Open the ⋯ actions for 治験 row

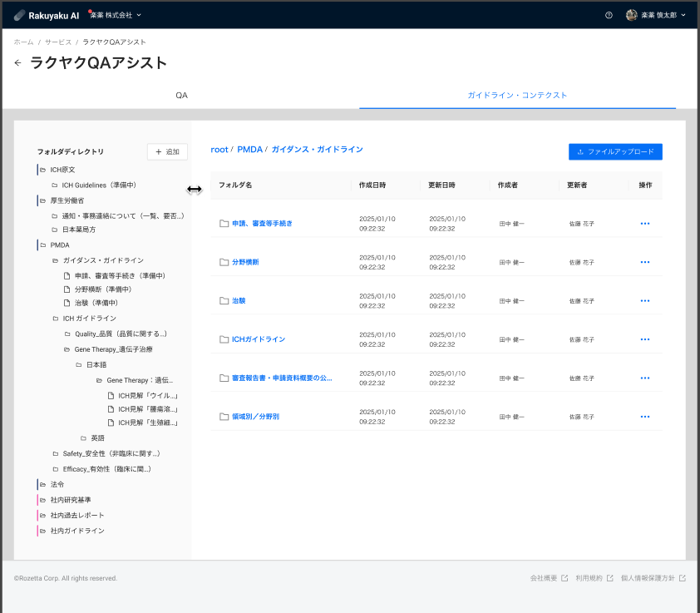[x=644, y=301]
